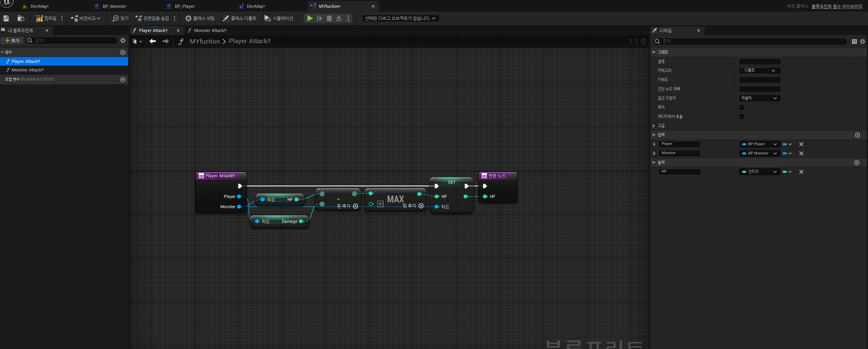Click the frame advance playback icon
This screenshot has width=868, height=349.
click(320, 18)
